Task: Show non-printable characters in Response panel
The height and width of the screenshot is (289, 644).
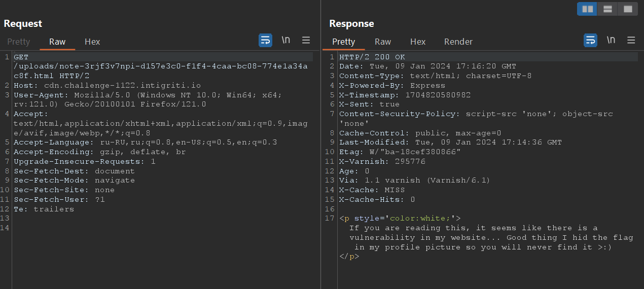Action: point(611,41)
